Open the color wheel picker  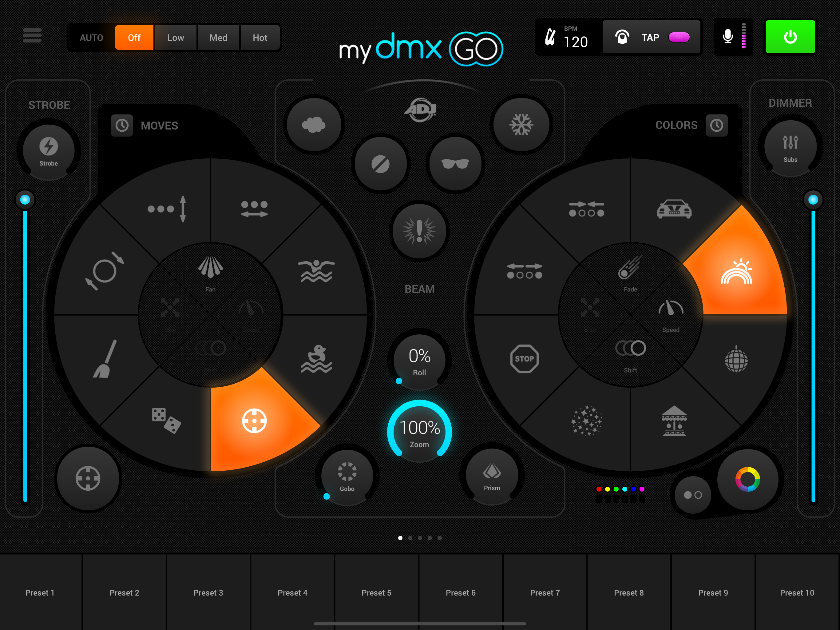point(747,479)
